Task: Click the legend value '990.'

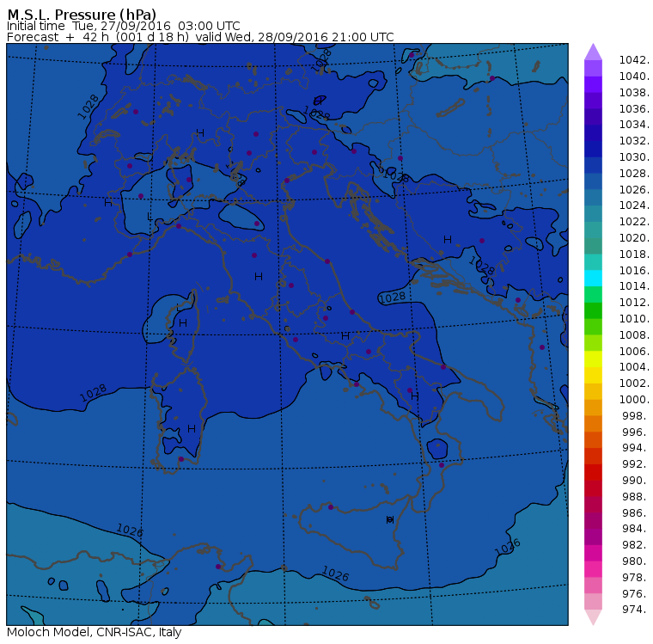Action: point(636,481)
